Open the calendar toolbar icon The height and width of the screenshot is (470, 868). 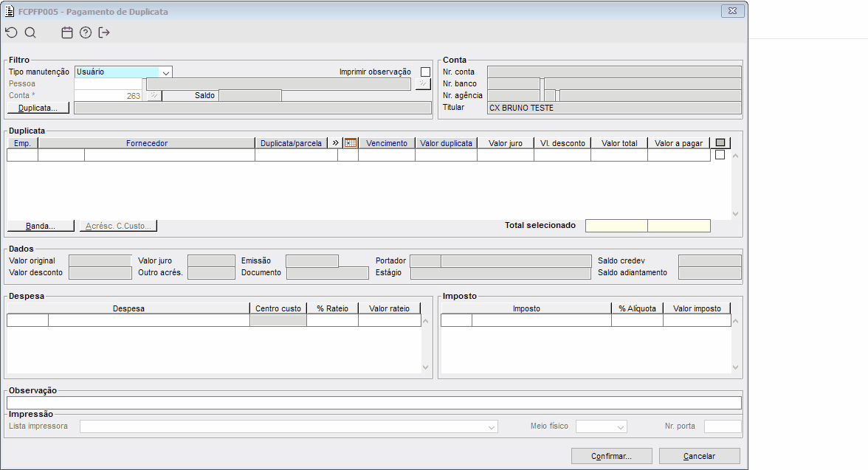coord(67,32)
